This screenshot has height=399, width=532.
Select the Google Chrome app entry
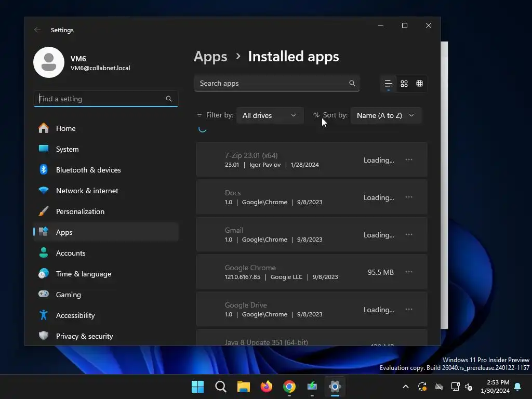[x=312, y=272]
